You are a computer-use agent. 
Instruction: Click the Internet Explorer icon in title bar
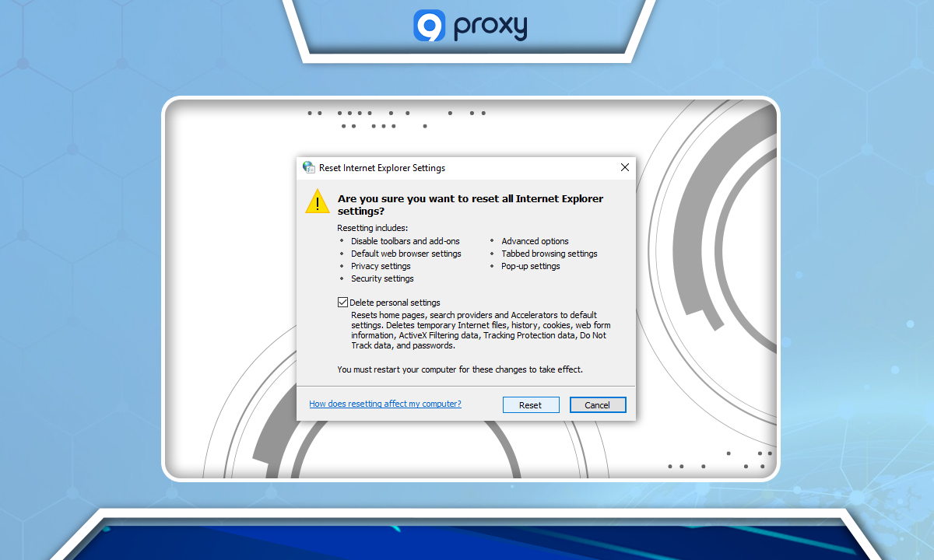click(x=309, y=167)
